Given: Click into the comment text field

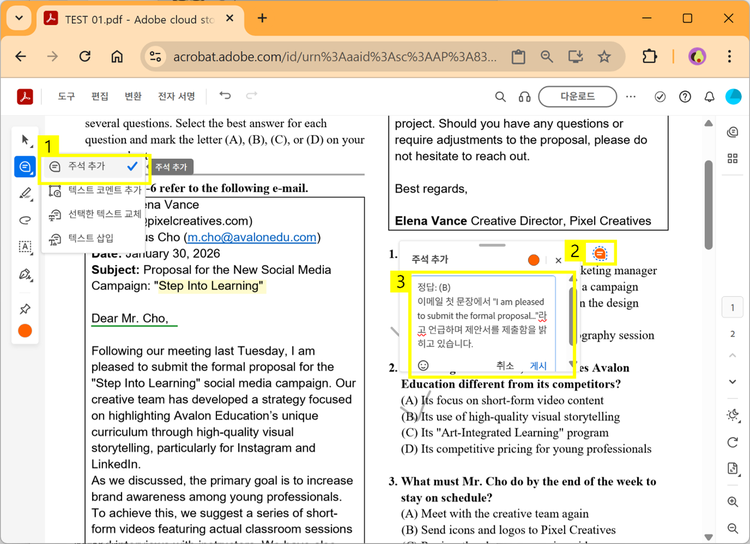Looking at the screenshot, I should [x=483, y=316].
